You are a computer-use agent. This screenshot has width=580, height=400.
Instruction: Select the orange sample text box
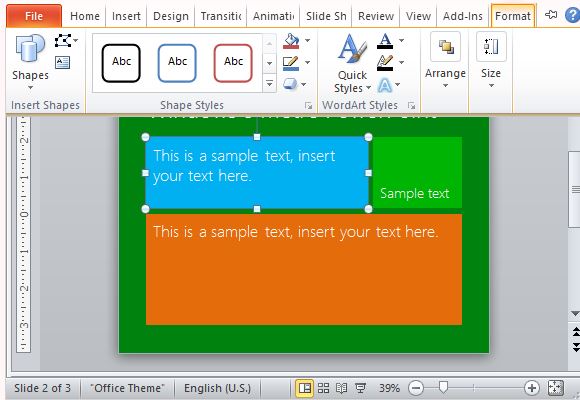click(304, 269)
